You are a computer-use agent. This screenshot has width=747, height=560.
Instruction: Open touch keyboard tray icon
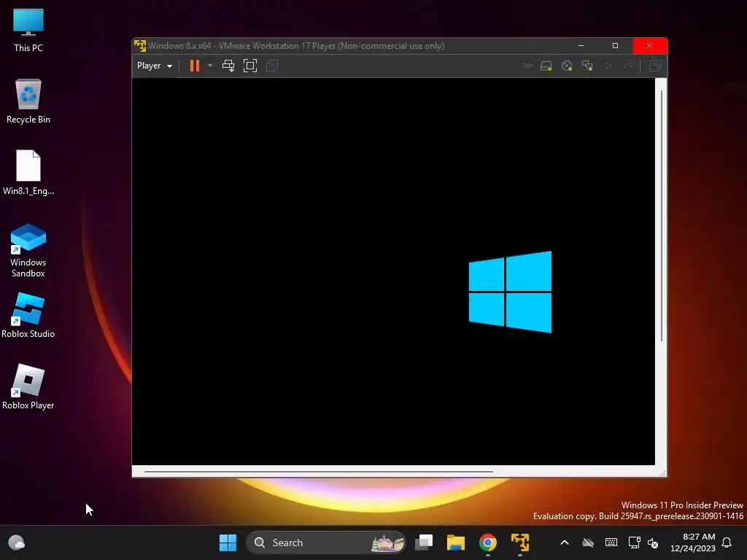click(x=611, y=542)
